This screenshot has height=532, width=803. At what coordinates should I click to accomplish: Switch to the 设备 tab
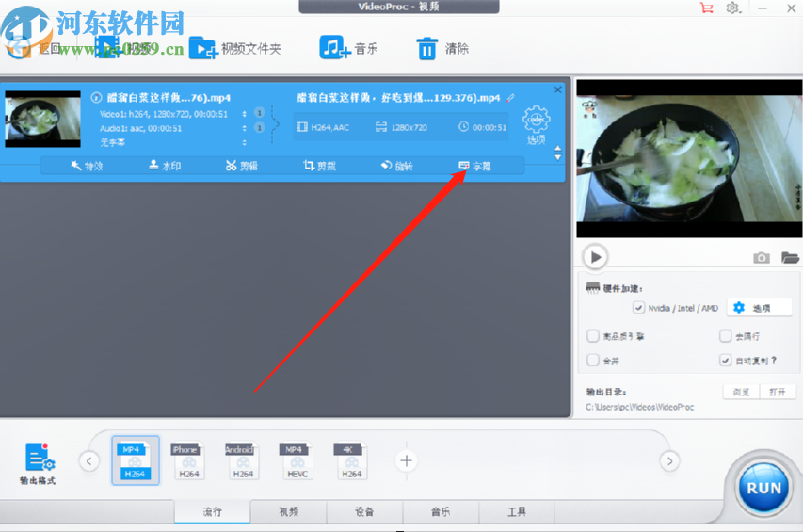coord(364,511)
